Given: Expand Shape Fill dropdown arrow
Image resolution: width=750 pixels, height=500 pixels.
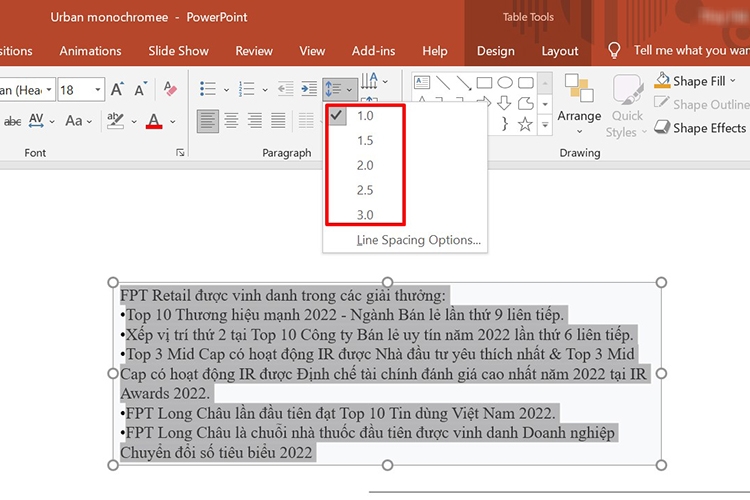Looking at the screenshot, I should [x=733, y=81].
